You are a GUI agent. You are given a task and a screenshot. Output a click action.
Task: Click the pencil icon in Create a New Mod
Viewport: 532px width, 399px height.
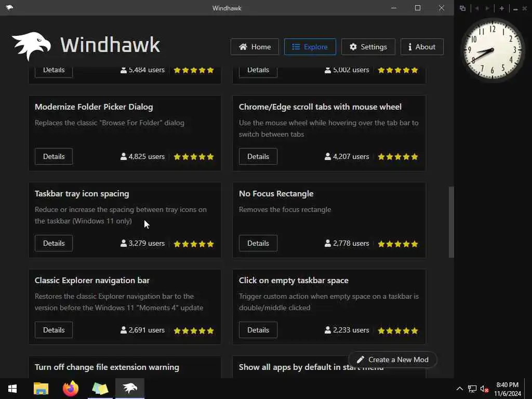361,360
